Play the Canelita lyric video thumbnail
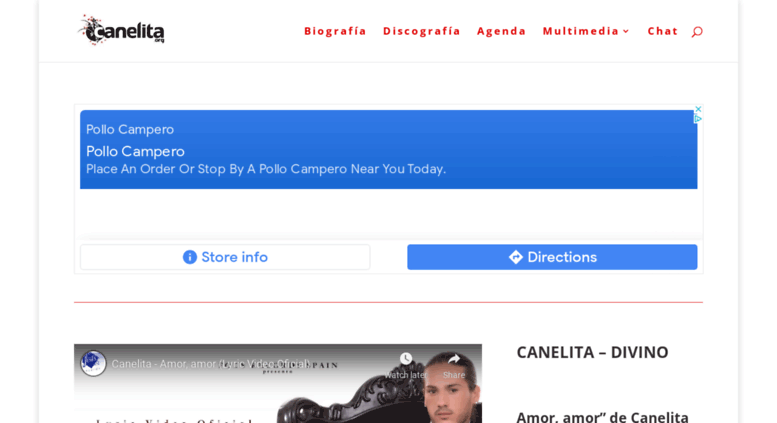The width and height of the screenshot is (777, 423). click(278, 384)
